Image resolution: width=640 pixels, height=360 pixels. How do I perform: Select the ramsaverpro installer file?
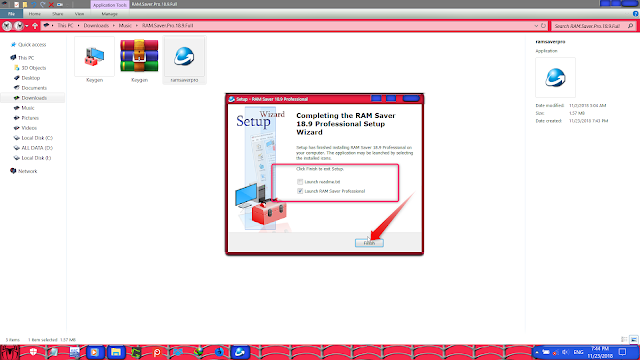click(x=184, y=60)
